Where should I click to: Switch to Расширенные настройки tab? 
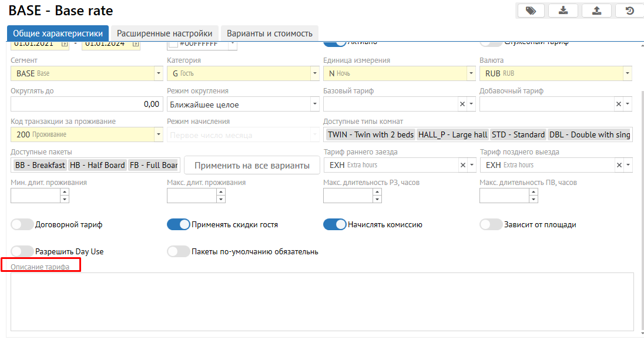tap(165, 33)
